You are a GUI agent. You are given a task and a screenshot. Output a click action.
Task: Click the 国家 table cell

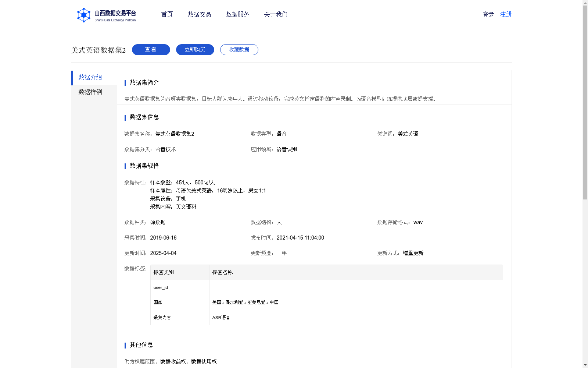click(180, 302)
